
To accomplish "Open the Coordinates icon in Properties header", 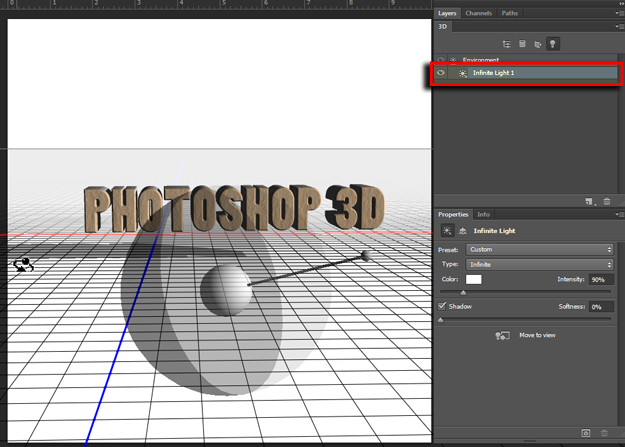I will [461, 230].
